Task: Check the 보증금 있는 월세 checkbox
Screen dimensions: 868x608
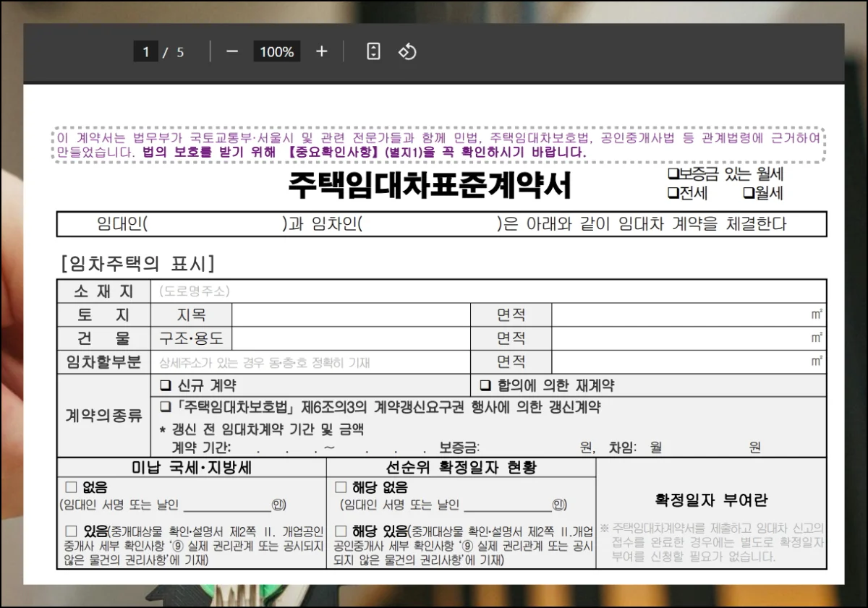Action: (673, 174)
